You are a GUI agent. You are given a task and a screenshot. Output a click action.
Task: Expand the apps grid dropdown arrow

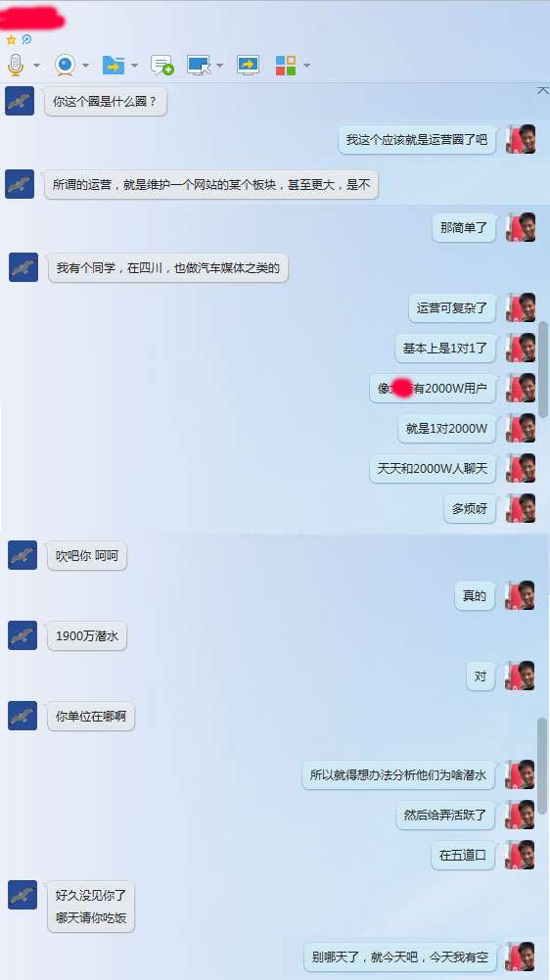tap(306, 66)
